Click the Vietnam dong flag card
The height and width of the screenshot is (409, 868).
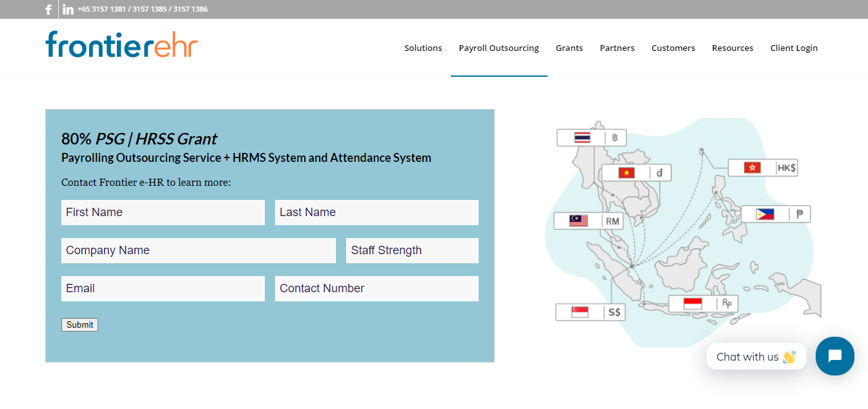pyautogui.click(x=636, y=173)
